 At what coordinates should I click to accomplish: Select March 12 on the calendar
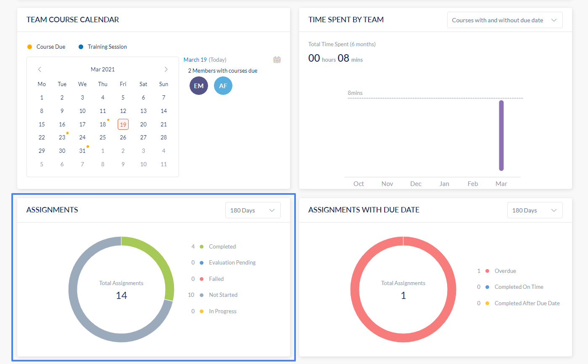tap(123, 111)
